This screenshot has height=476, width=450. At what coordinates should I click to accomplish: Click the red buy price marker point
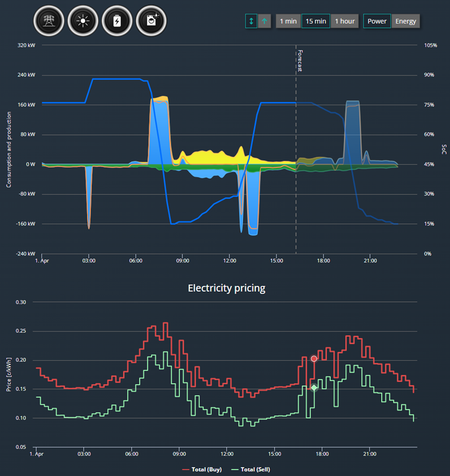click(314, 359)
